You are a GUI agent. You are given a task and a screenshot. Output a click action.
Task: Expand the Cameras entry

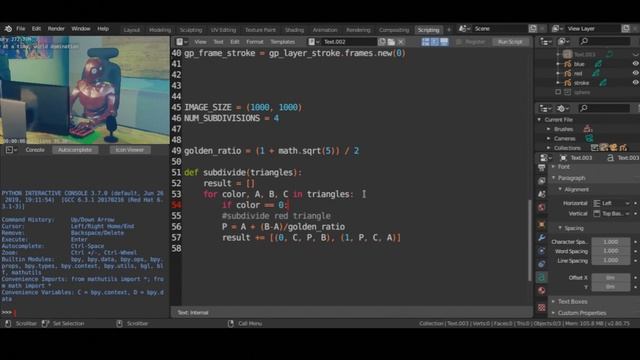coord(549,138)
